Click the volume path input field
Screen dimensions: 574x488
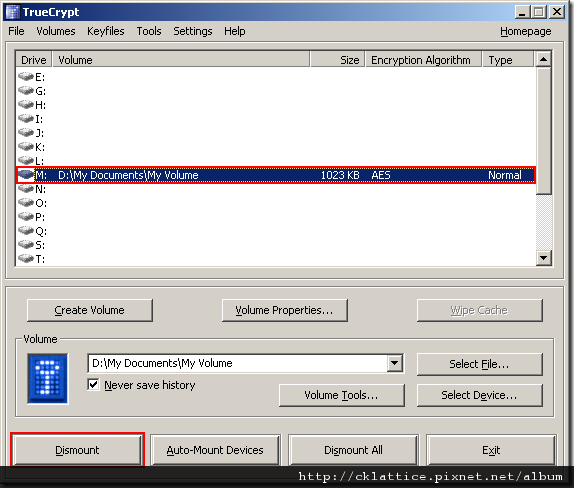pyautogui.click(x=238, y=363)
